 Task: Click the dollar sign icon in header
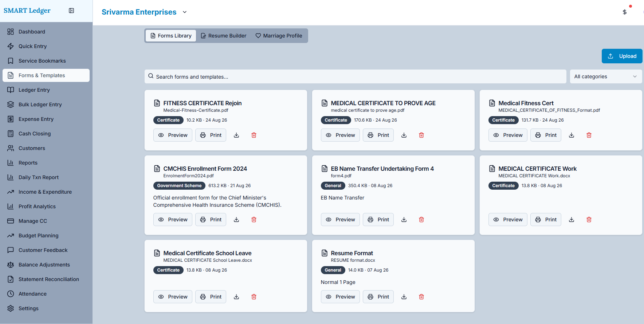point(625,12)
